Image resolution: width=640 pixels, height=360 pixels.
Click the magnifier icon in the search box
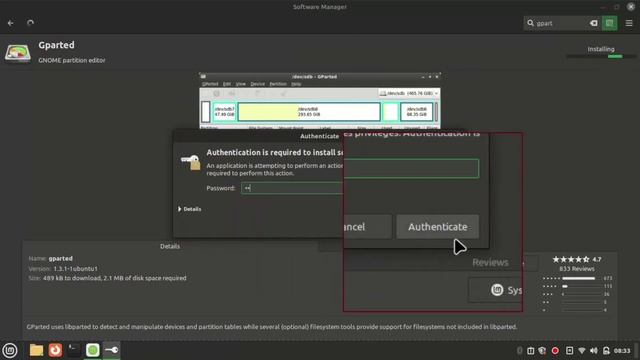click(x=530, y=23)
